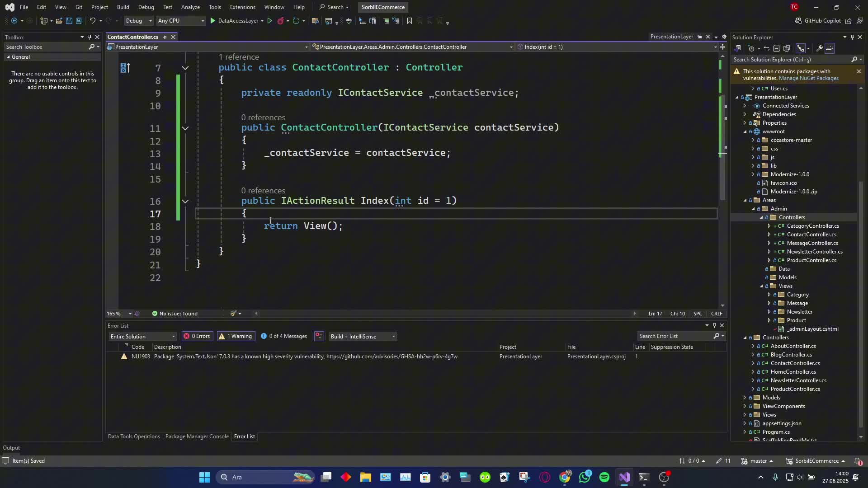868x488 pixels.
Task: Click the Undo arrow icon
Action: coord(92,21)
